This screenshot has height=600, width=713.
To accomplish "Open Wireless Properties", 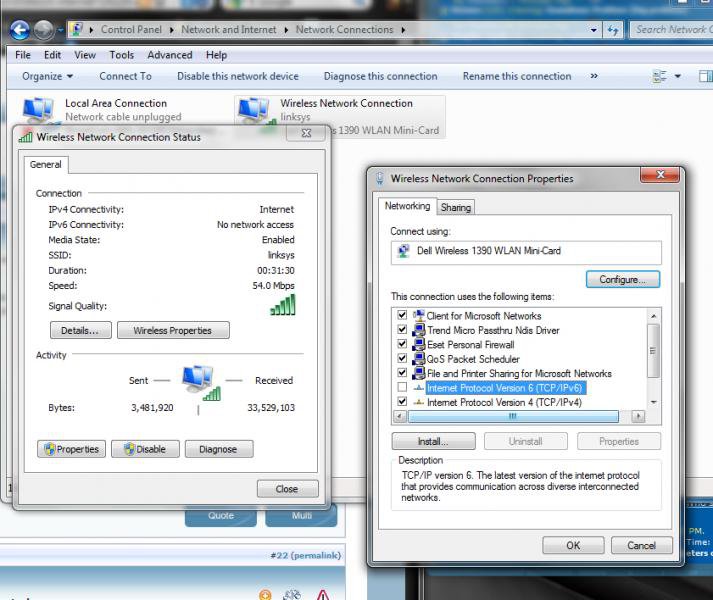I will click(x=173, y=330).
